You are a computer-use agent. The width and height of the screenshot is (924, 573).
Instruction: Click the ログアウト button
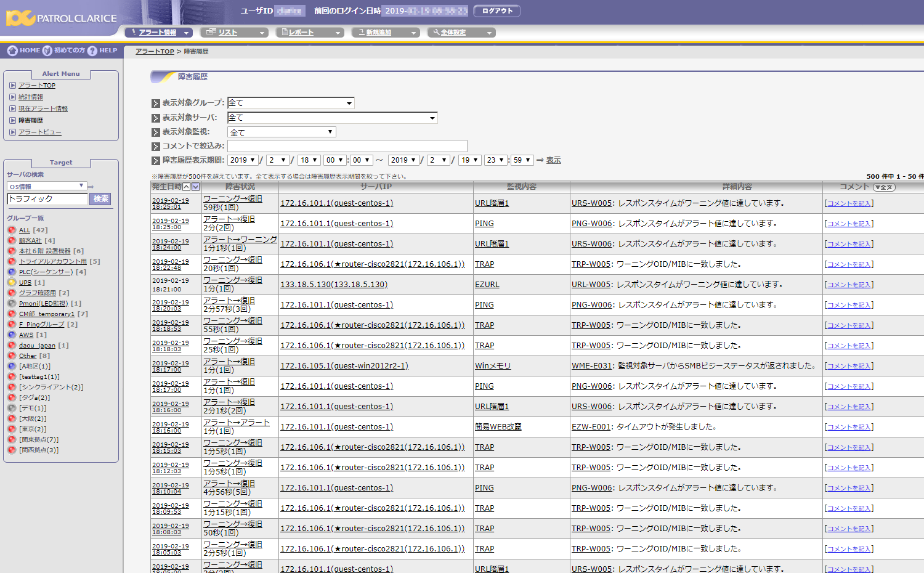click(497, 11)
